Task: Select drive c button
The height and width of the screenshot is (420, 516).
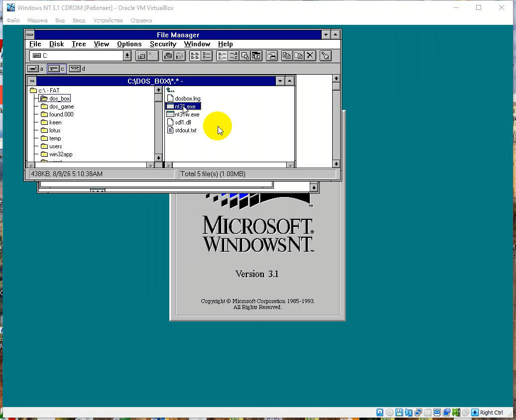Action: 56,68
